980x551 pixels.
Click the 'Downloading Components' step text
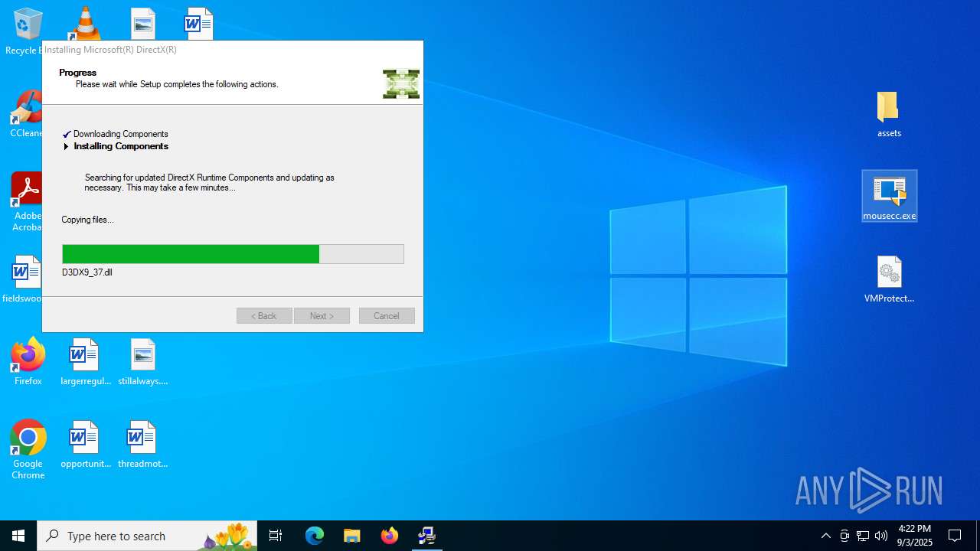[x=120, y=134]
